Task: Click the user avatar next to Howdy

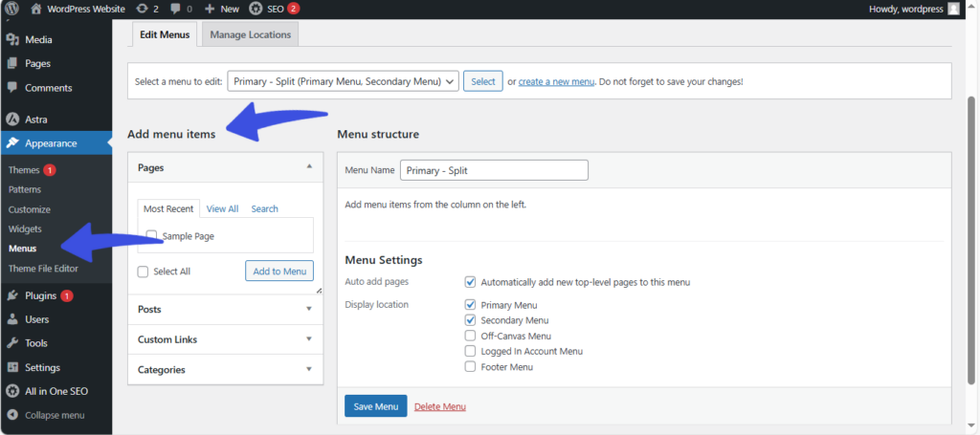Action: tap(953, 9)
